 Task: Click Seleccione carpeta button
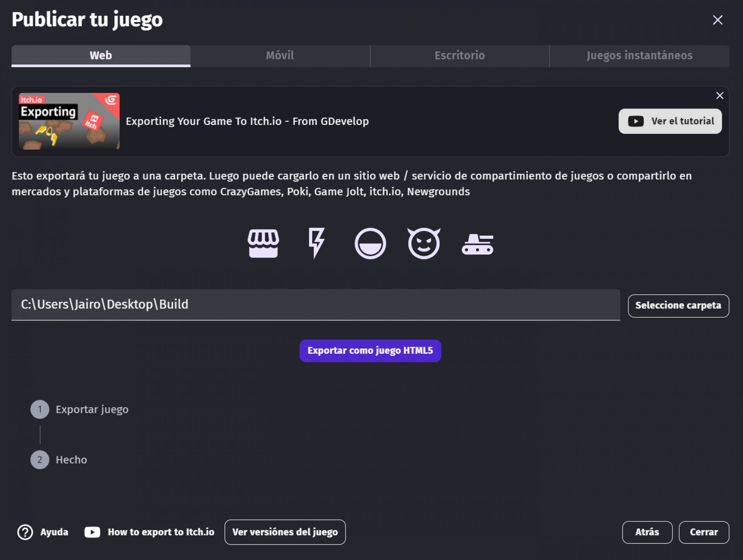[x=679, y=306]
